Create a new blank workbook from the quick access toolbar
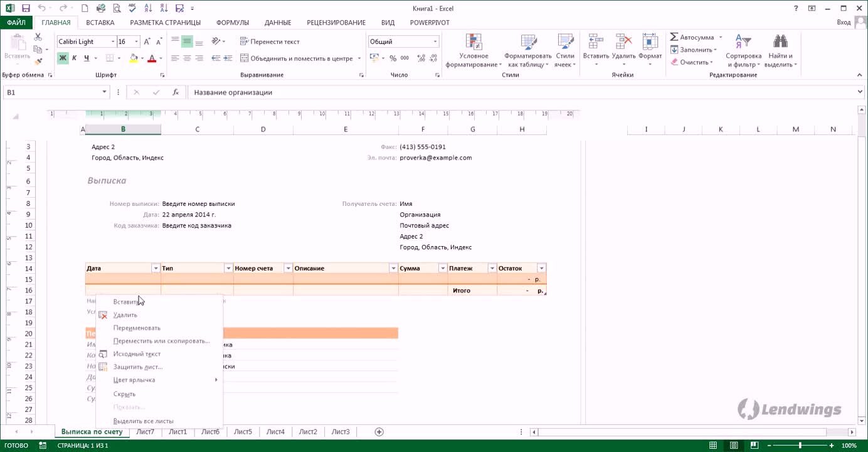Screen dimensions: 868x452 (x=85, y=9)
